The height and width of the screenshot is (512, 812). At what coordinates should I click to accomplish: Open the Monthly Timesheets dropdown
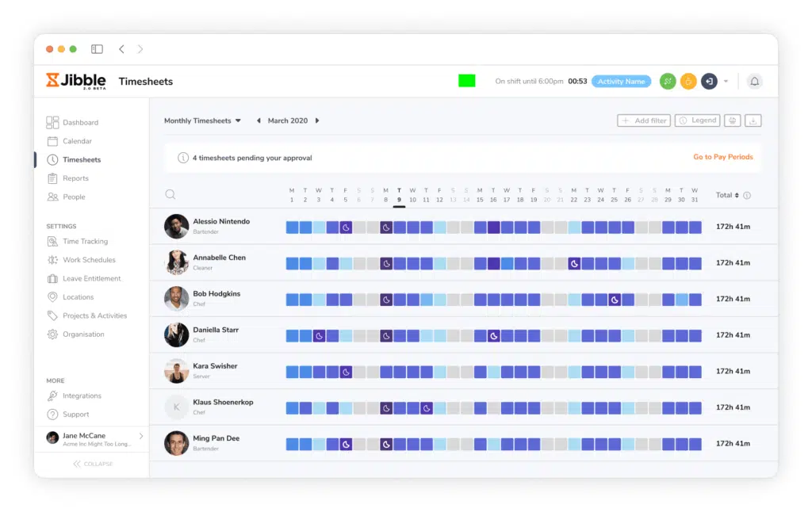[202, 121]
